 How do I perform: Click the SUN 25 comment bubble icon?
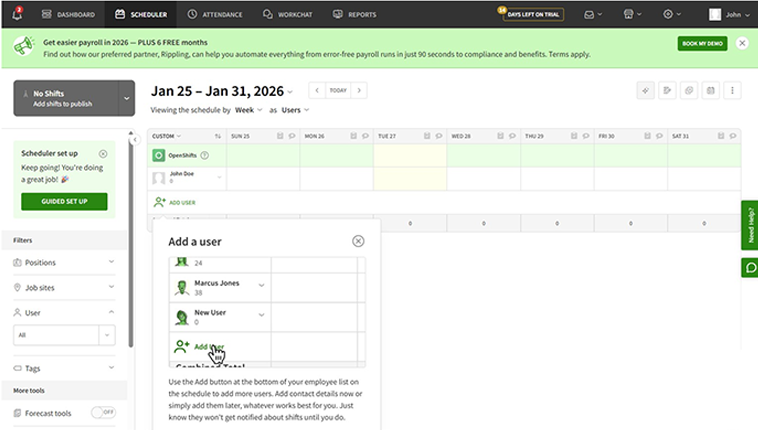click(x=292, y=136)
